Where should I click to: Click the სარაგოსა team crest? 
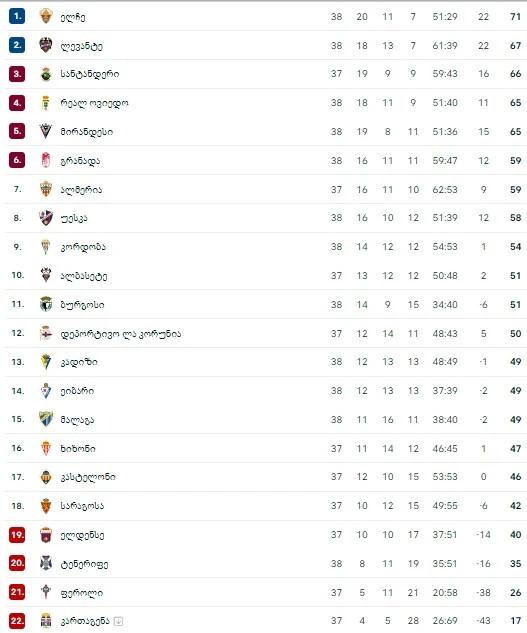point(46,506)
